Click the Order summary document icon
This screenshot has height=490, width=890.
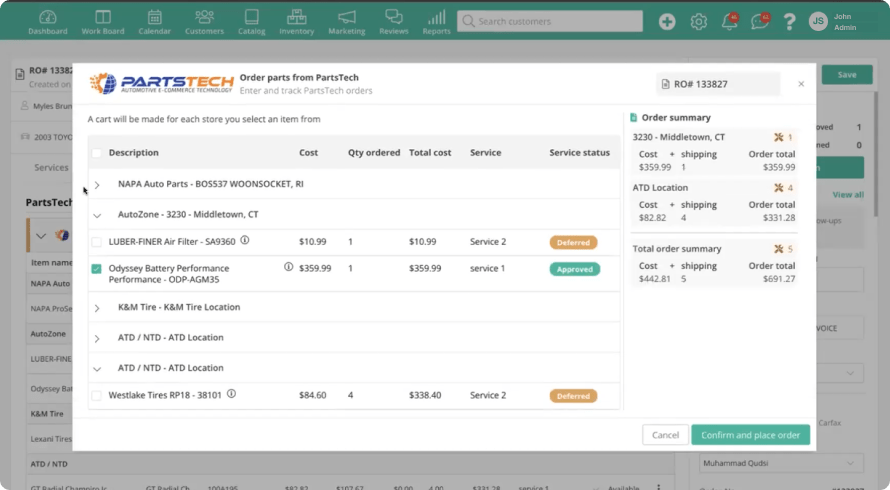[x=633, y=118]
